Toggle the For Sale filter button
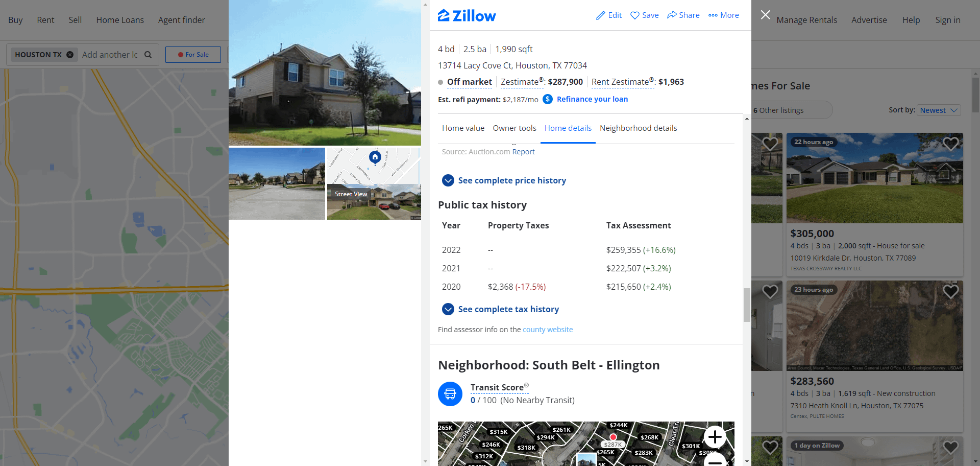The width and height of the screenshot is (980, 466). 193,55
